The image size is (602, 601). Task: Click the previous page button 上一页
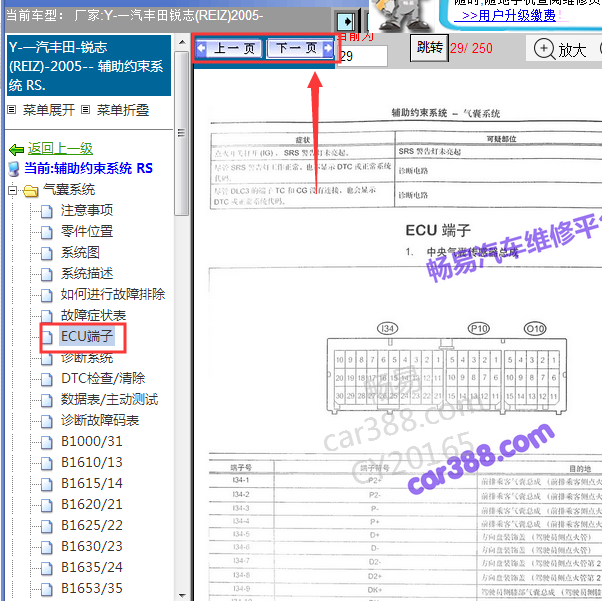(x=228, y=49)
